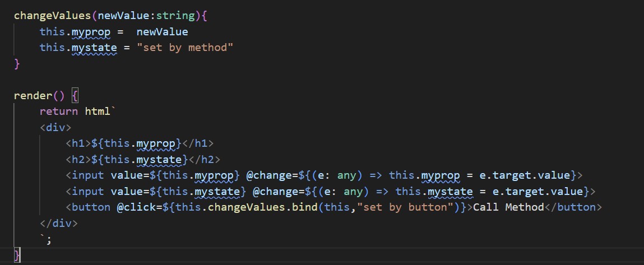This screenshot has height=265, width=644.
Task: Click the changeValues method name
Action: coord(53,16)
